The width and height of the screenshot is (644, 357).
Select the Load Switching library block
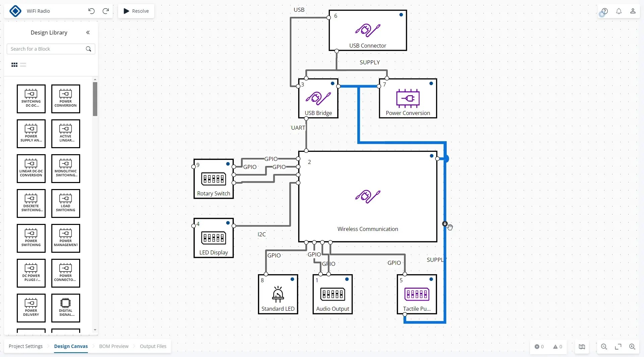coord(66,203)
